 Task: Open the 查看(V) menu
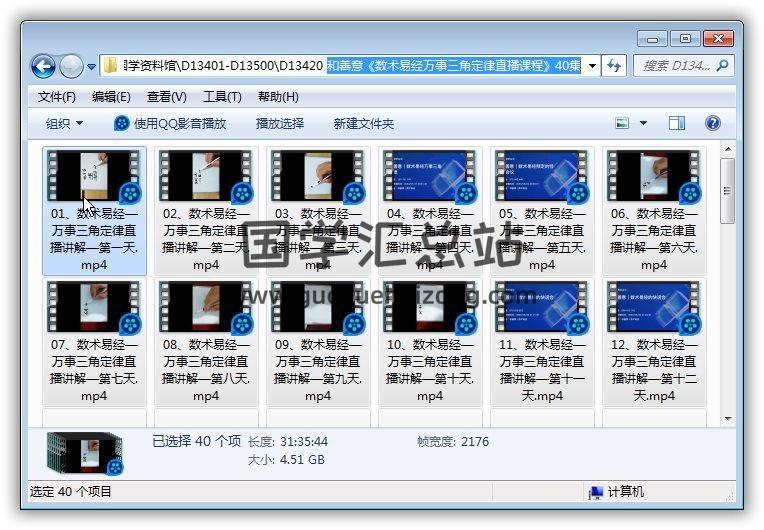pyautogui.click(x=167, y=97)
